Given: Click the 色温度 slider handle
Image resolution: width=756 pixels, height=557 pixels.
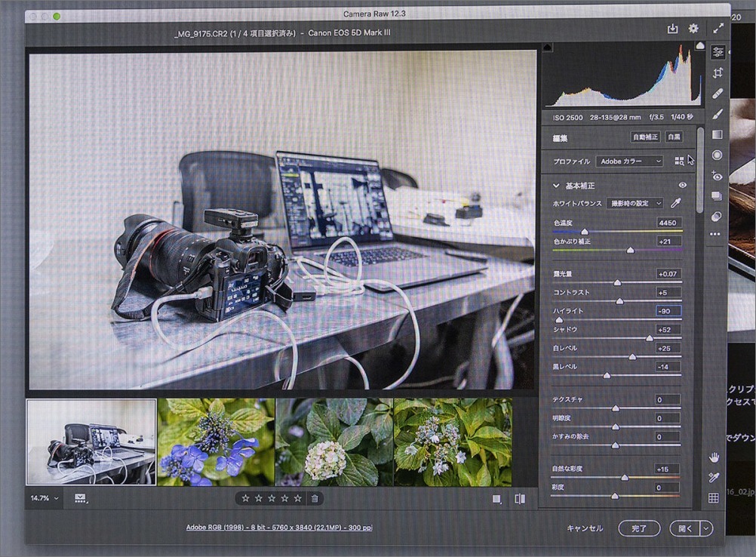Looking at the screenshot, I should 585,232.
